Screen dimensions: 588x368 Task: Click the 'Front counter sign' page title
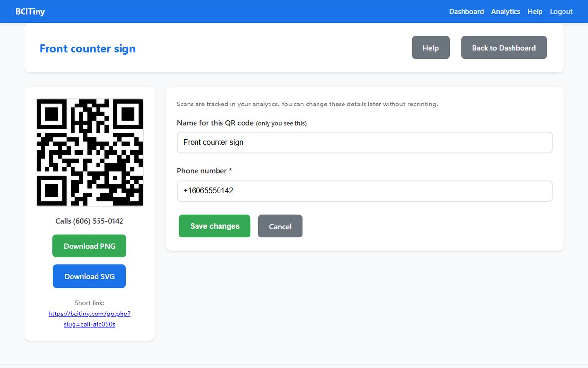pos(88,48)
